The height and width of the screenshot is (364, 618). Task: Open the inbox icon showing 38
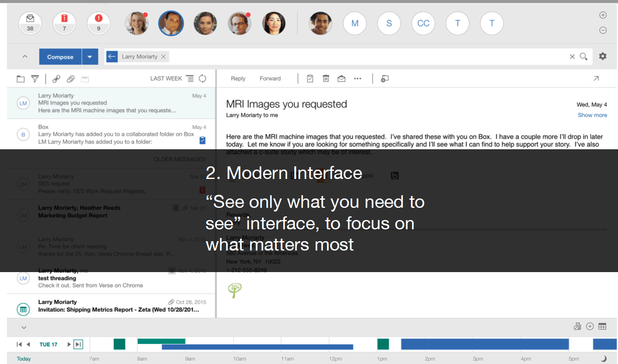pyautogui.click(x=30, y=23)
